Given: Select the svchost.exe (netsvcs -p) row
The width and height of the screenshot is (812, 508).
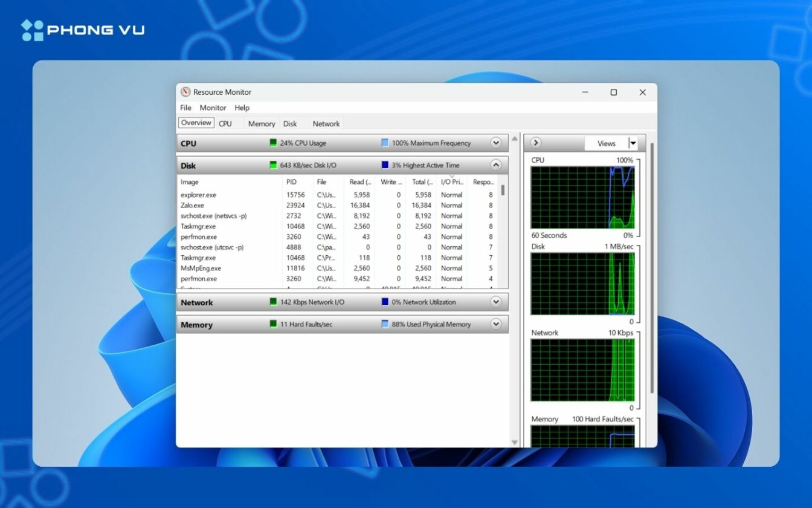Looking at the screenshot, I should click(338, 216).
